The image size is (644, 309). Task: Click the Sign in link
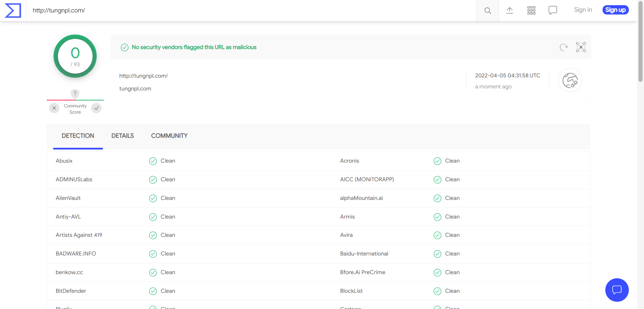click(x=583, y=10)
